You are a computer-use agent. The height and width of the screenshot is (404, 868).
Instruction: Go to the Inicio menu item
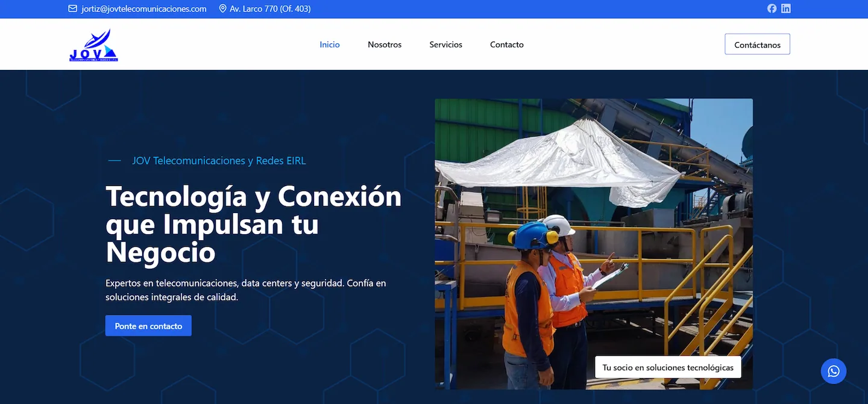tap(330, 45)
